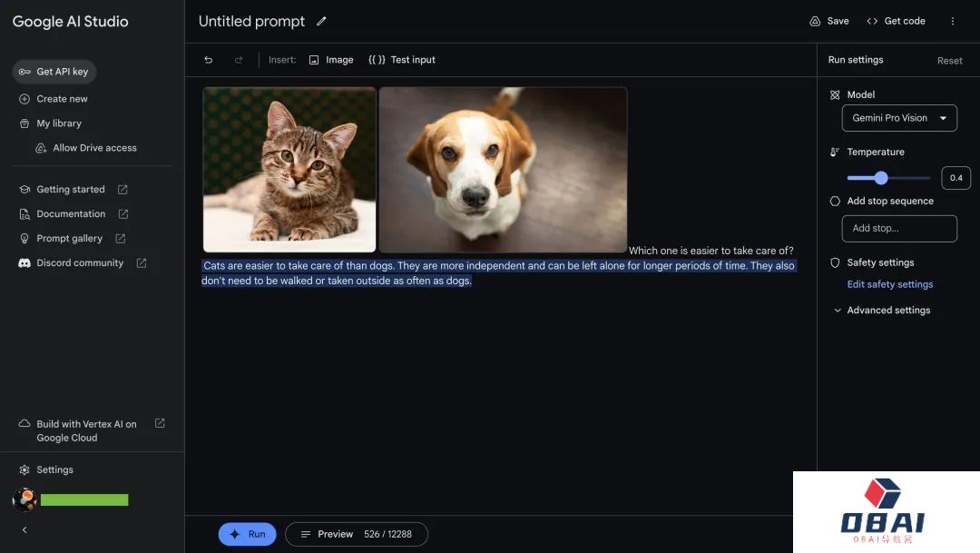Adjust the Temperature slider handle
Screen dimensions: 980x553
click(x=880, y=178)
